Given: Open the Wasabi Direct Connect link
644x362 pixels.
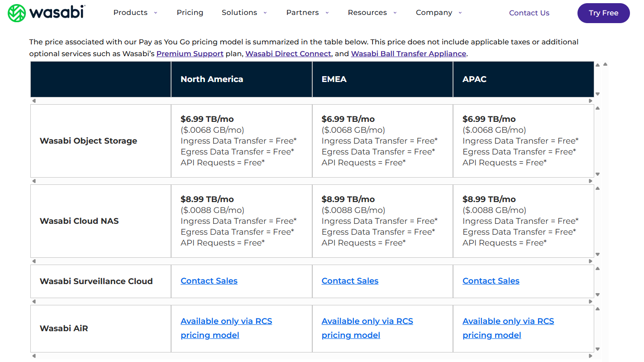Looking at the screenshot, I should [288, 53].
